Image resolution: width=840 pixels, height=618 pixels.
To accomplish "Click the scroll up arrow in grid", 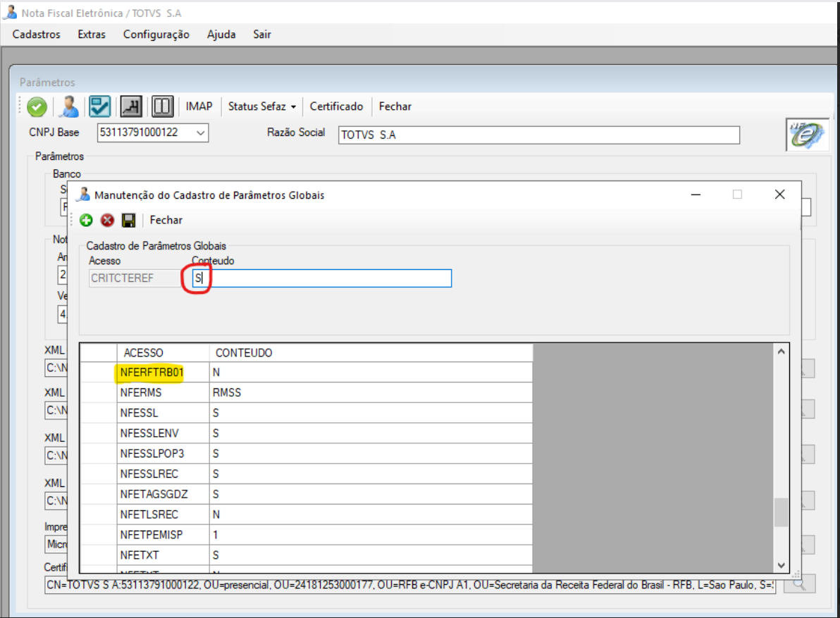I will point(781,352).
